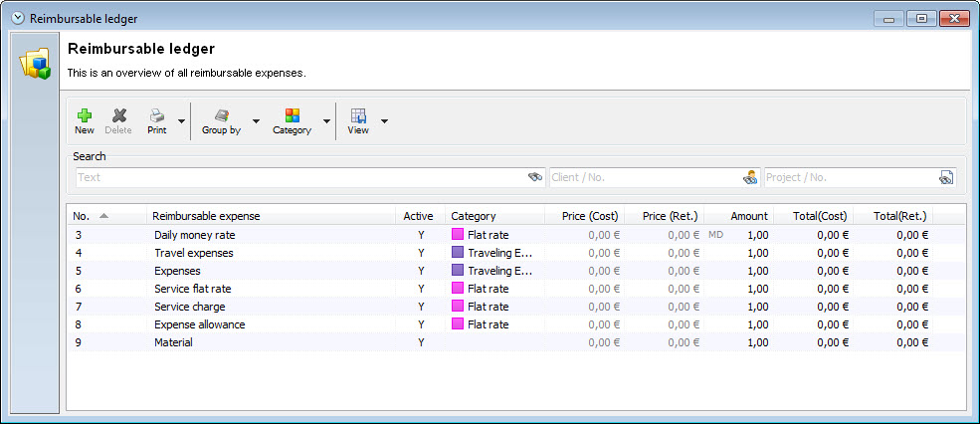Focus the Text search field
980x424 pixels.
pos(298,177)
